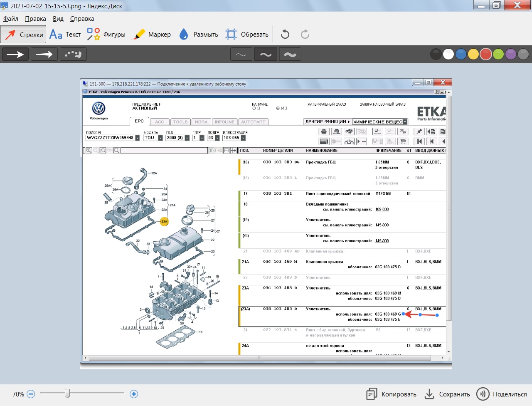Pick the black color swatch
This screenshot has width=532, height=406.
click(x=436, y=54)
